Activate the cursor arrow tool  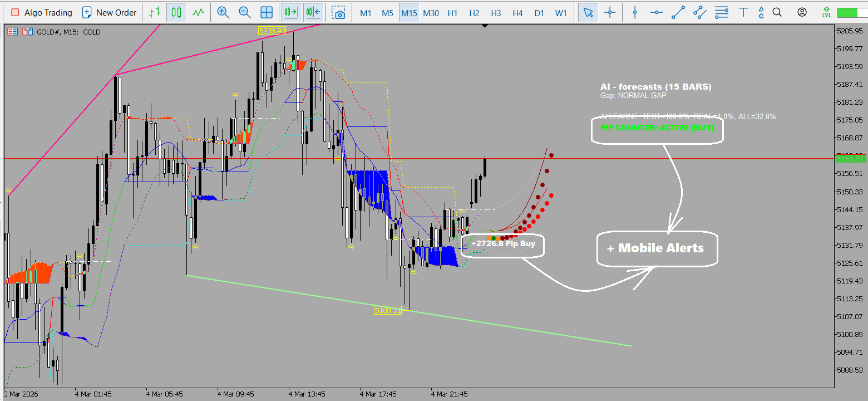588,12
